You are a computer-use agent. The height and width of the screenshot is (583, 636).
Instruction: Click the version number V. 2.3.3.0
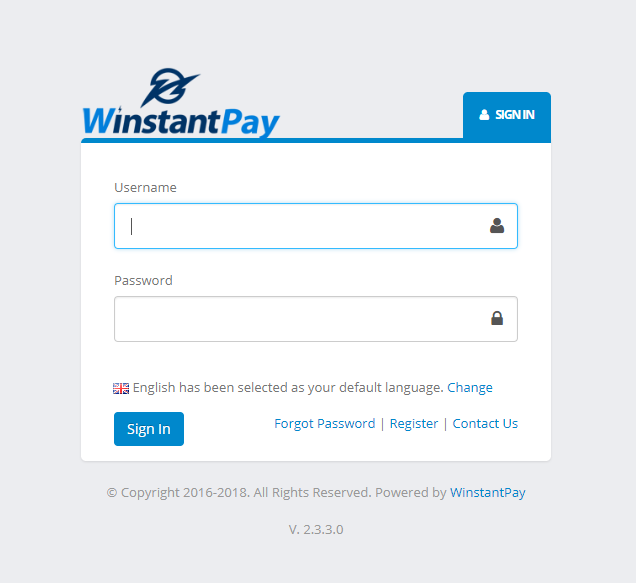[316, 529]
